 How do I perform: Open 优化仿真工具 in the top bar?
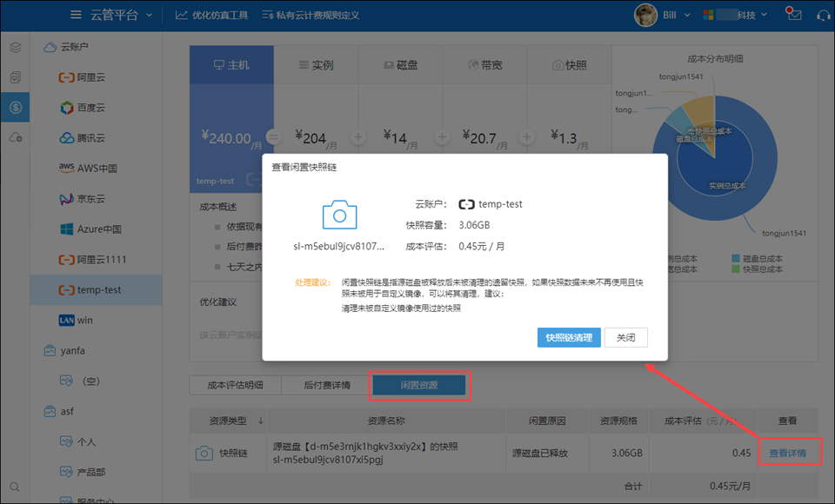(211, 15)
